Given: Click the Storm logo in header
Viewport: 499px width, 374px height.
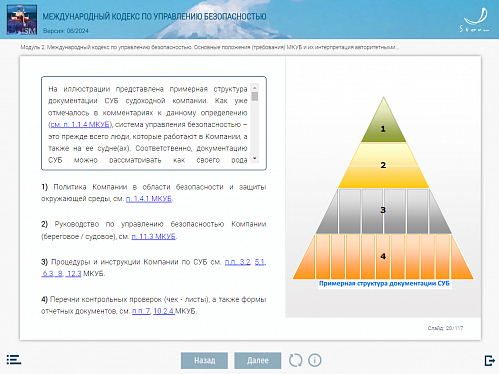Looking at the screenshot, I should [475, 20].
